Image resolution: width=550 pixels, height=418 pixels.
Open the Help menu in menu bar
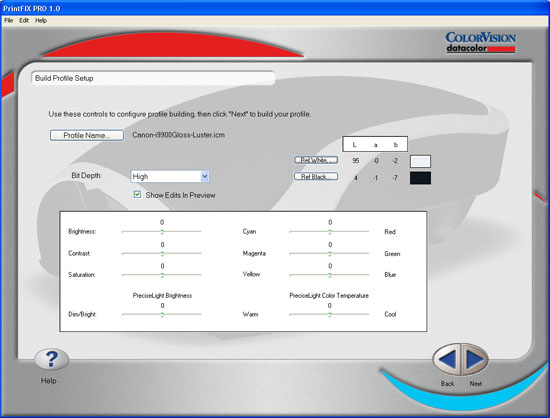(41, 20)
